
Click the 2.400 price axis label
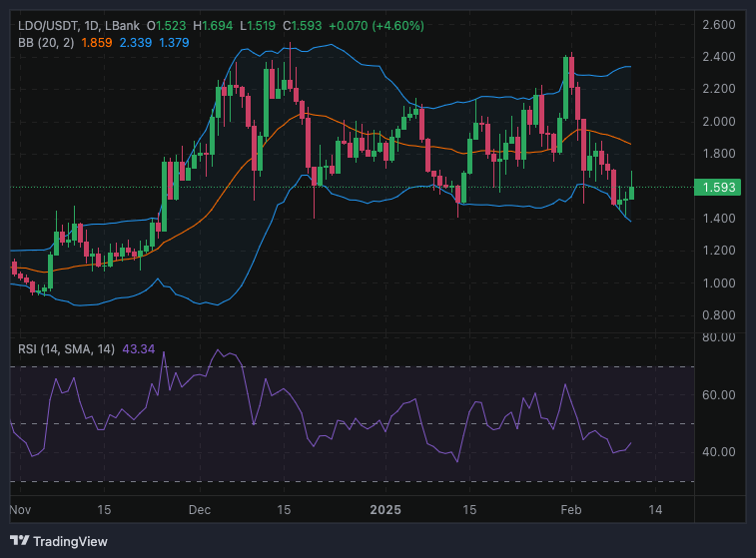(719, 57)
